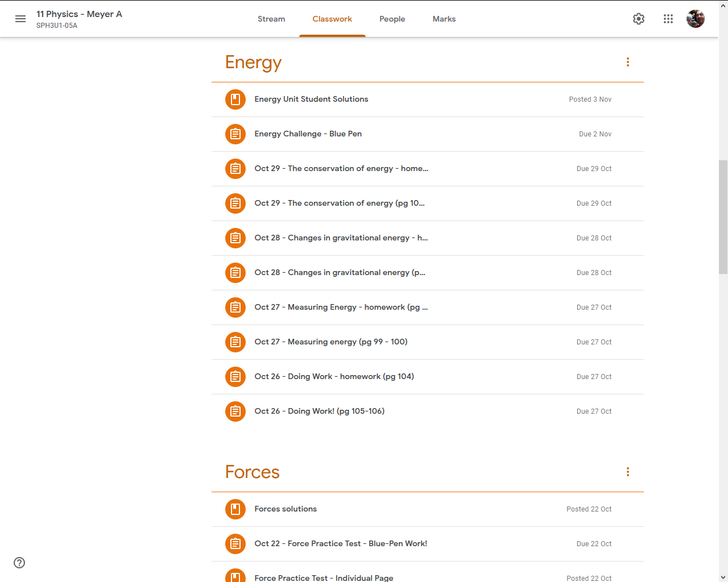
Task: Click assignment icon for Oct 22 Force Practice Test
Action: pos(235,544)
